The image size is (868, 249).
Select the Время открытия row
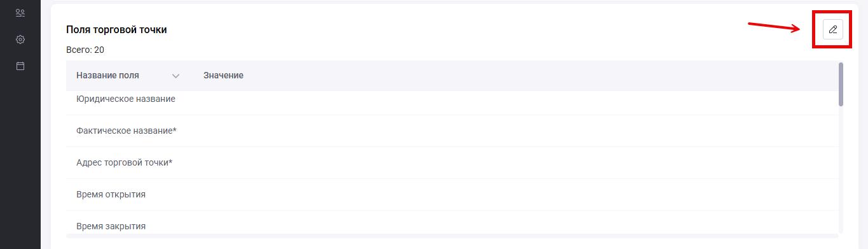450,195
